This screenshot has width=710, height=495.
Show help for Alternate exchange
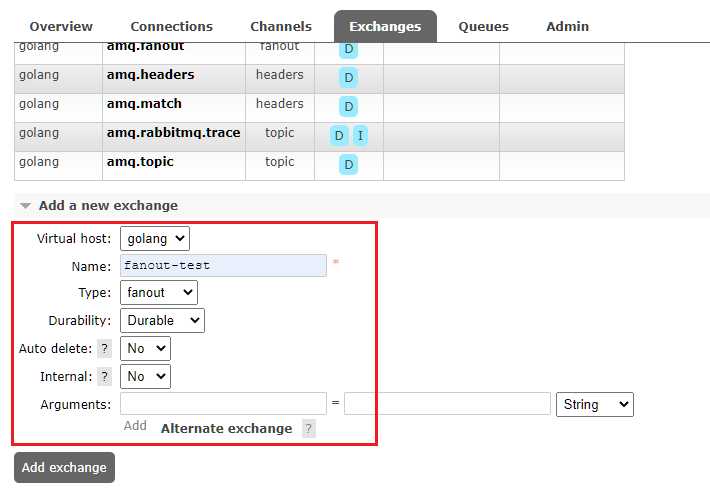309,428
